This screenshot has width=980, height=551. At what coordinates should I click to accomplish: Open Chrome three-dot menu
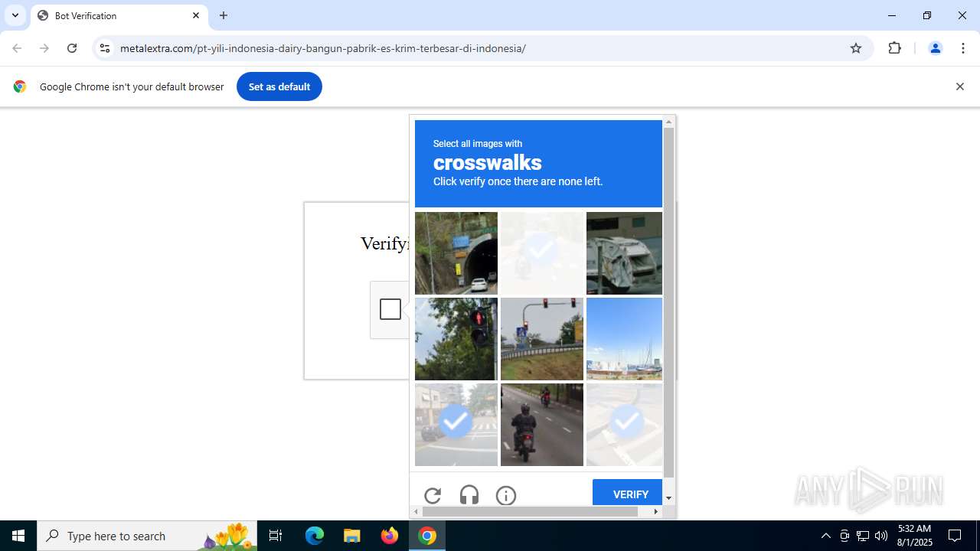coord(962,48)
